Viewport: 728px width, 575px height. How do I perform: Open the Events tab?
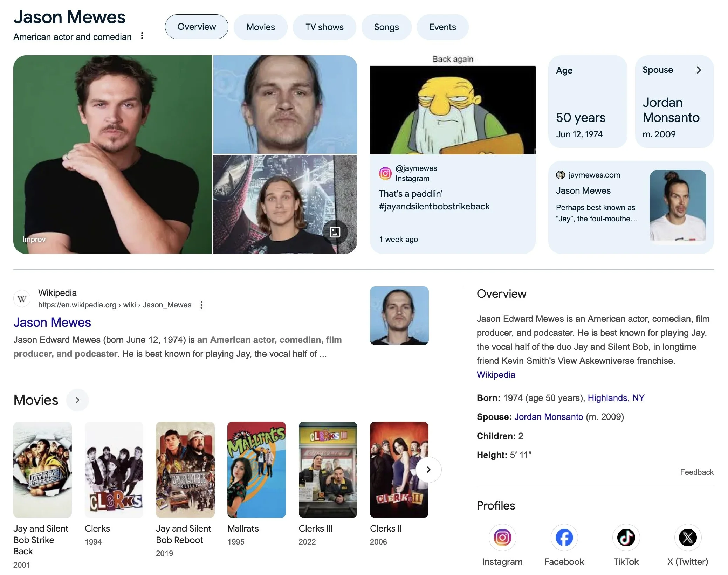[x=442, y=27]
